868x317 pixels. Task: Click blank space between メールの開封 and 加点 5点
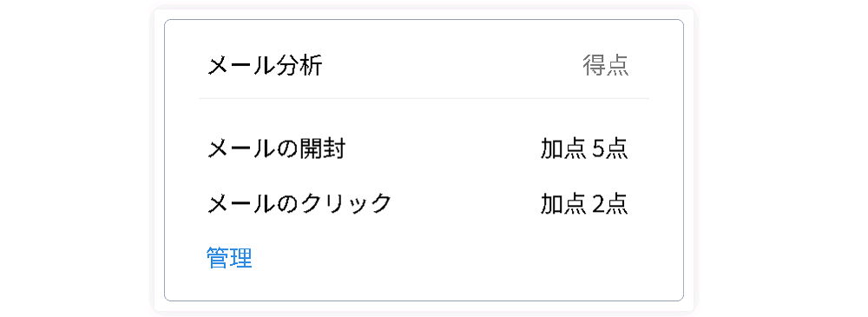pos(443,149)
